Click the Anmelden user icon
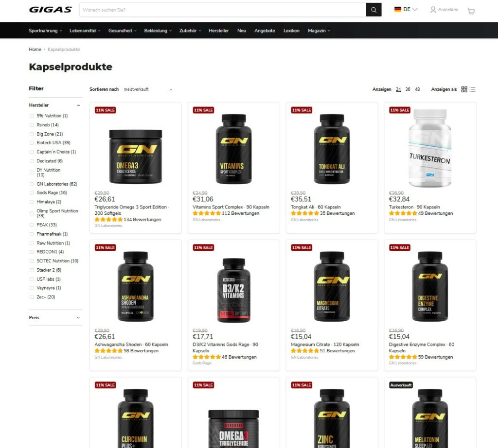The height and width of the screenshot is (448, 498). [432, 10]
